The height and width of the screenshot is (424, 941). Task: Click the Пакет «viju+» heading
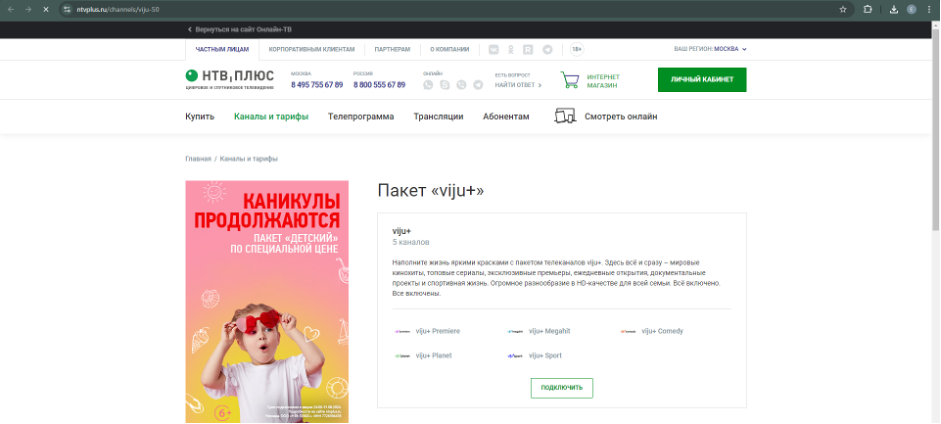[430, 191]
